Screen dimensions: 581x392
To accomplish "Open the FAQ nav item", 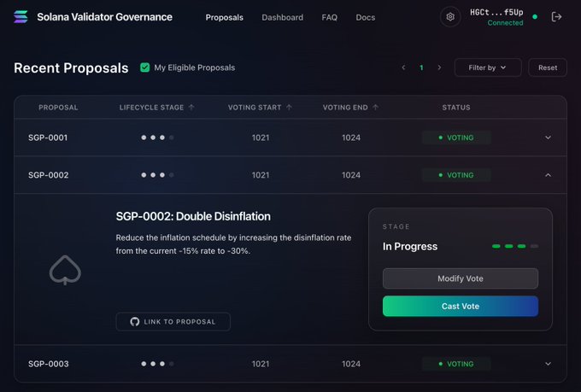I will 330,17.
